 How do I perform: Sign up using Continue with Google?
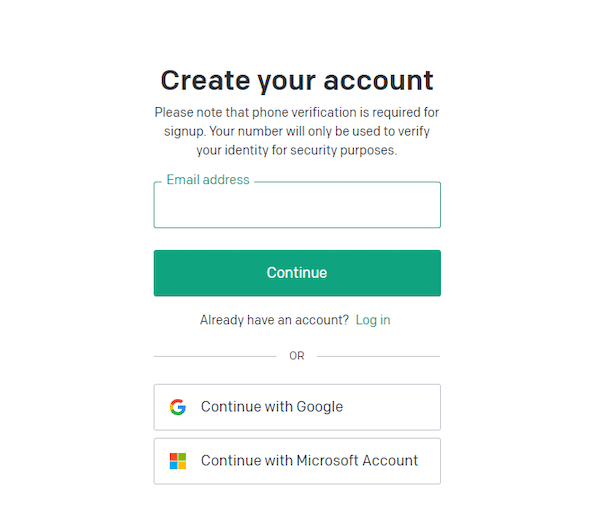point(297,407)
